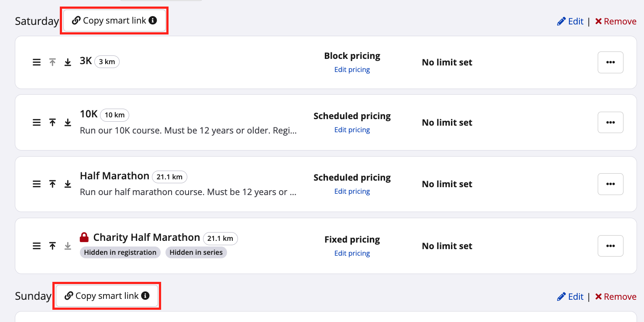
Task: Open more options menu for 10K
Action: click(610, 123)
